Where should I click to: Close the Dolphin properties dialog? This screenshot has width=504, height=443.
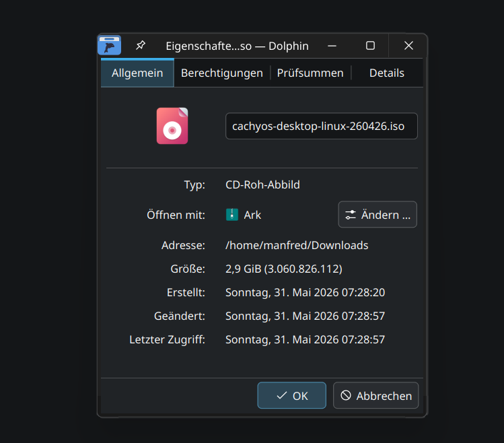[408, 46]
